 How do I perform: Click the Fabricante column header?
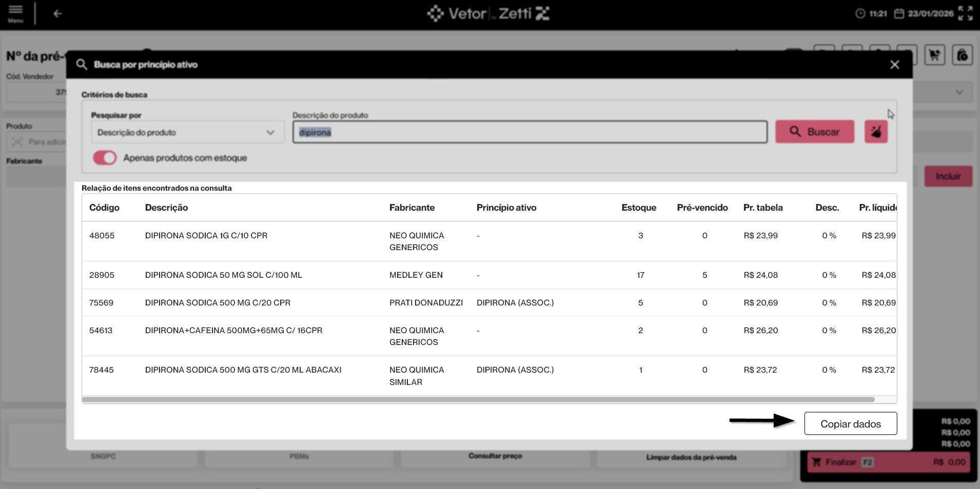[412, 208]
